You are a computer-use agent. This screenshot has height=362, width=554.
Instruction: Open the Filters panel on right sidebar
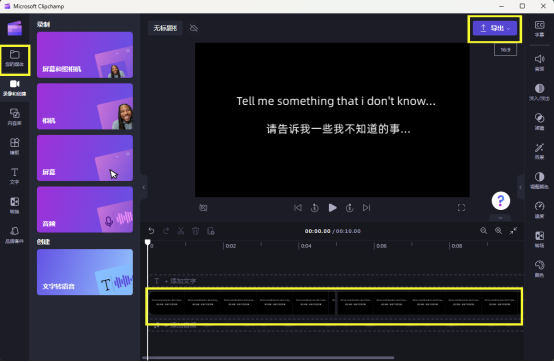[x=539, y=121]
